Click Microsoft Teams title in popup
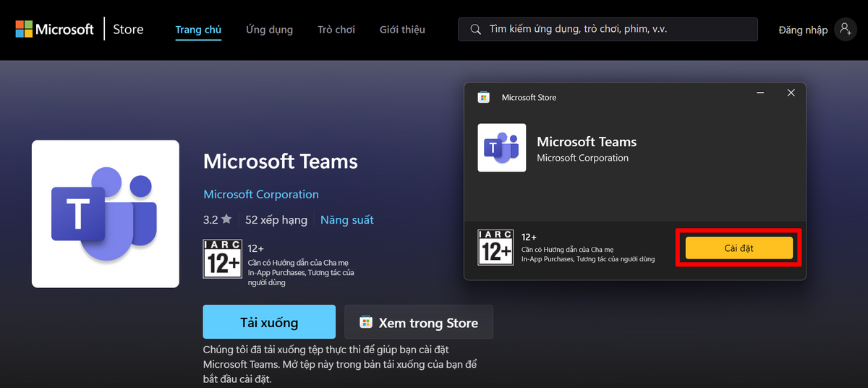 587,141
